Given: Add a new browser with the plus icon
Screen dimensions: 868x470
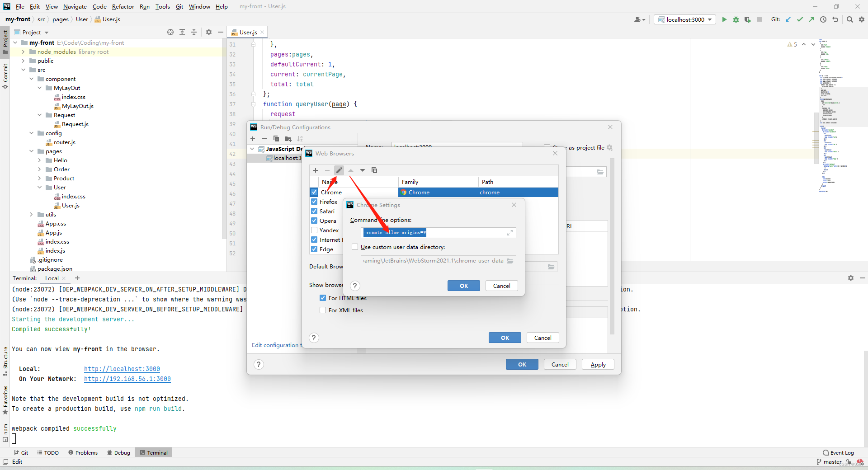Looking at the screenshot, I should [x=315, y=170].
